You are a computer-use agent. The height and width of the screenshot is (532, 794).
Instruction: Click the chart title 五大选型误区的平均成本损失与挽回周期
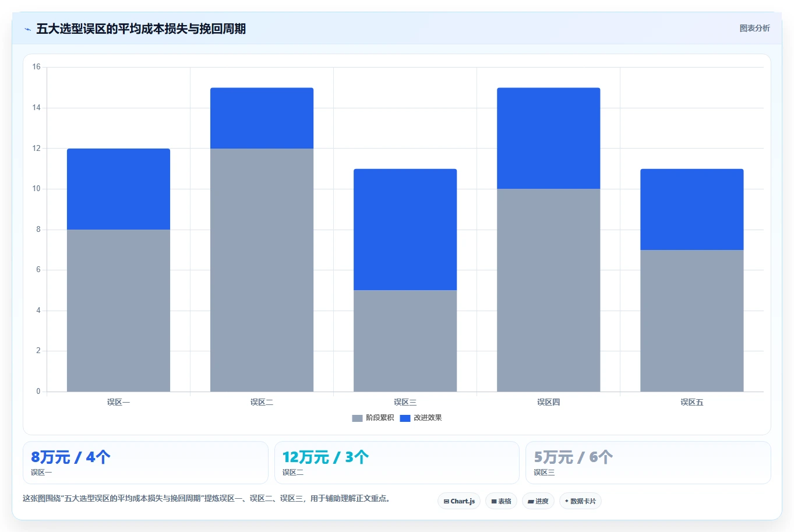pyautogui.click(x=141, y=29)
